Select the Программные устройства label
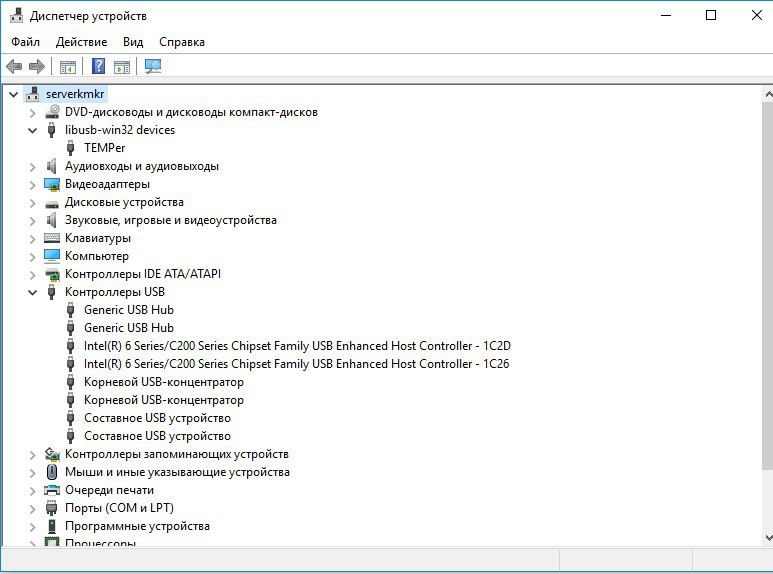Viewport: 773px width, 574px height. [x=138, y=526]
